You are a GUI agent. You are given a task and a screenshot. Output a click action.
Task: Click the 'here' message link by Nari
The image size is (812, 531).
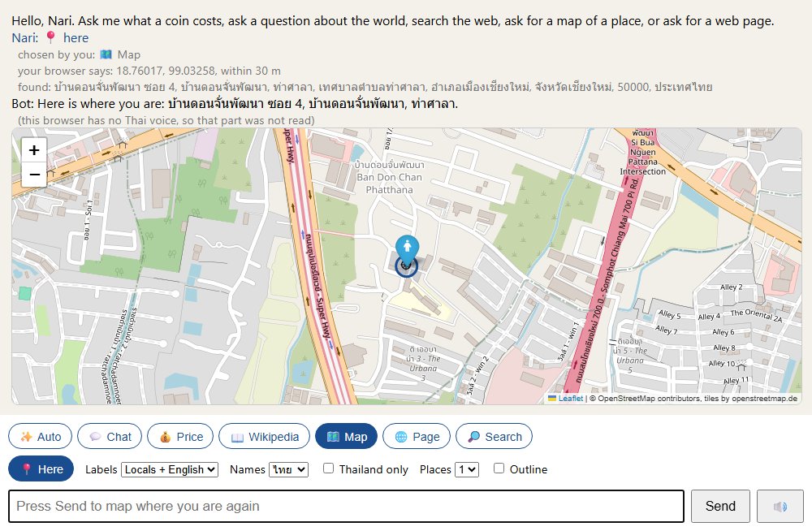click(x=76, y=38)
